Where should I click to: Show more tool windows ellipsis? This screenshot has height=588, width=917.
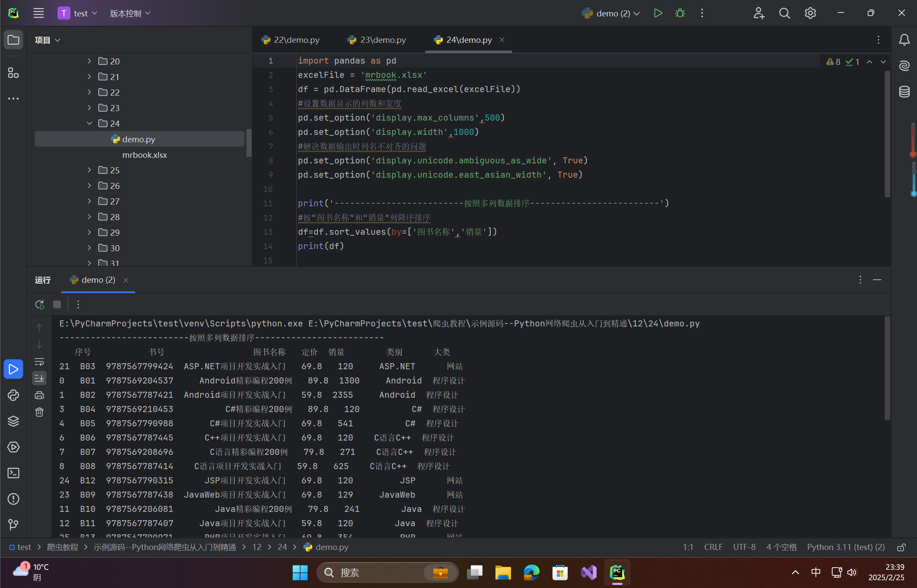(13, 99)
